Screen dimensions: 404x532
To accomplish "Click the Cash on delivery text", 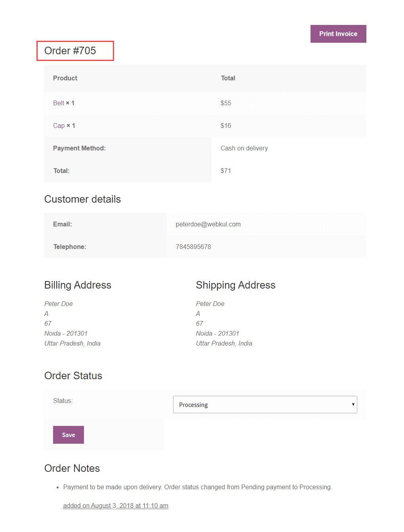I will pos(244,148).
